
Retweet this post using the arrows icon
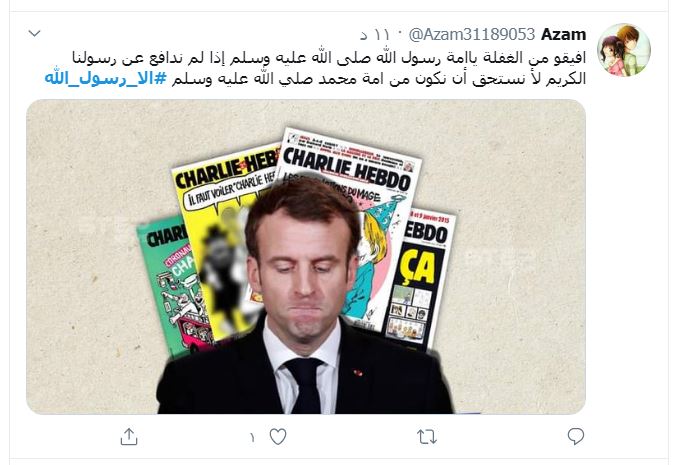click(x=427, y=437)
